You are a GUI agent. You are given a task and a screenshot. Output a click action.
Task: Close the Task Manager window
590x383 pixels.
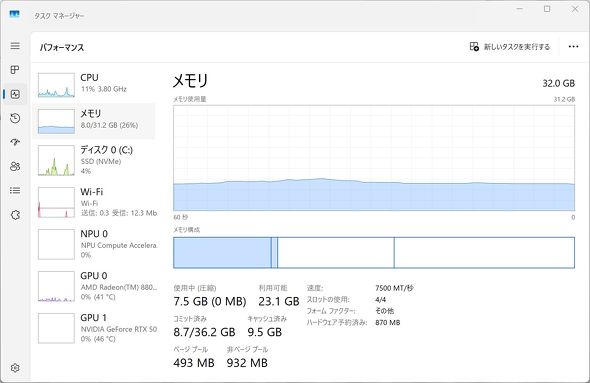575,9
